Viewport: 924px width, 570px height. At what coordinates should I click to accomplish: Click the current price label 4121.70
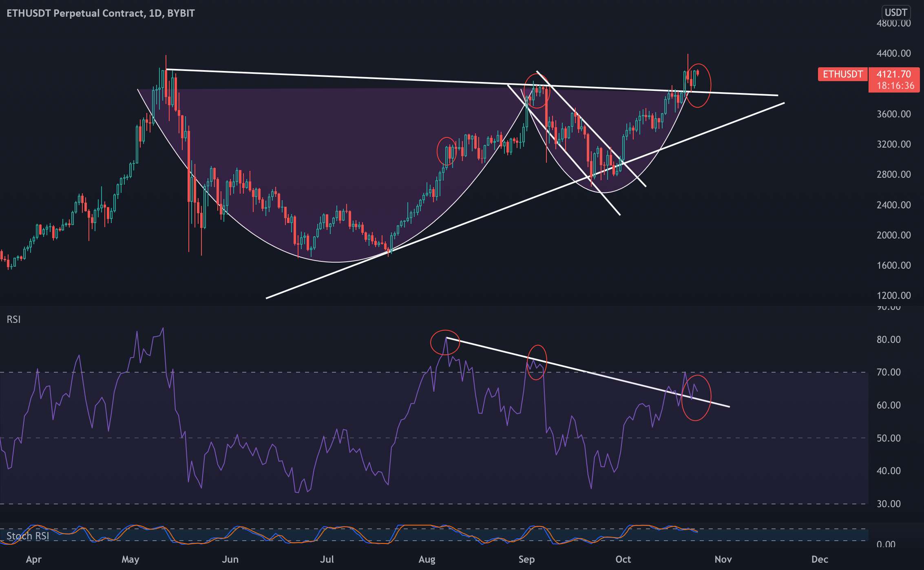tap(894, 74)
